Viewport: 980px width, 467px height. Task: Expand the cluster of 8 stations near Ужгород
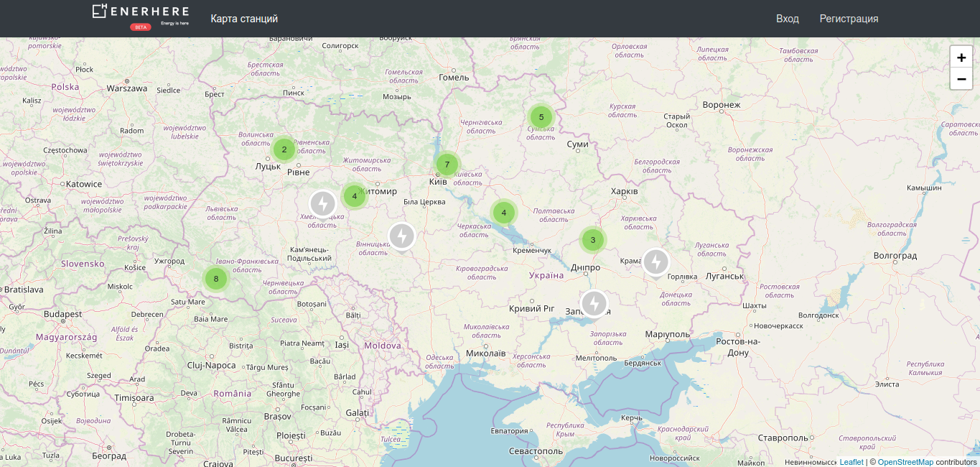pos(216,279)
